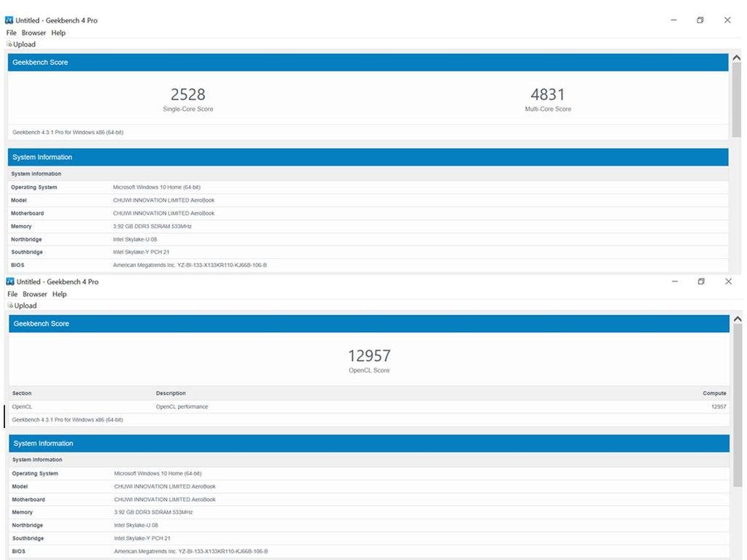
Task: Click the Geekbench app icon in the top window title bar
Action: coord(9,20)
